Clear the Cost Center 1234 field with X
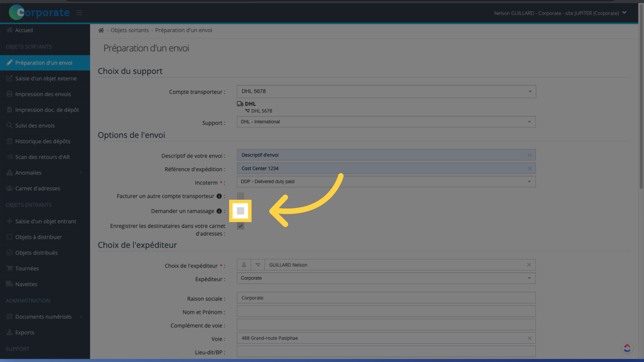This screenshot has height=362, width=644. coord(530,169)
